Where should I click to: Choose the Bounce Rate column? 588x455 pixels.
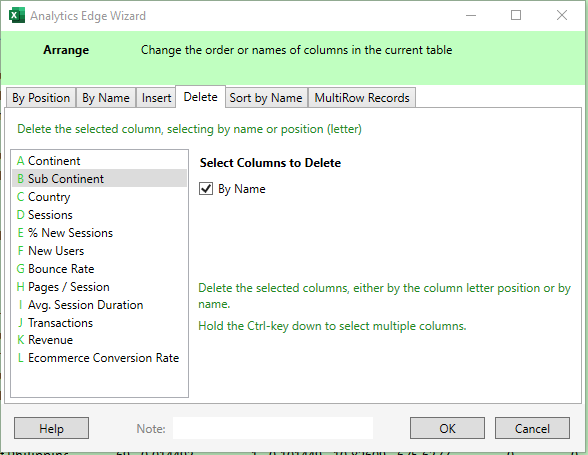(x=99, y=269)
